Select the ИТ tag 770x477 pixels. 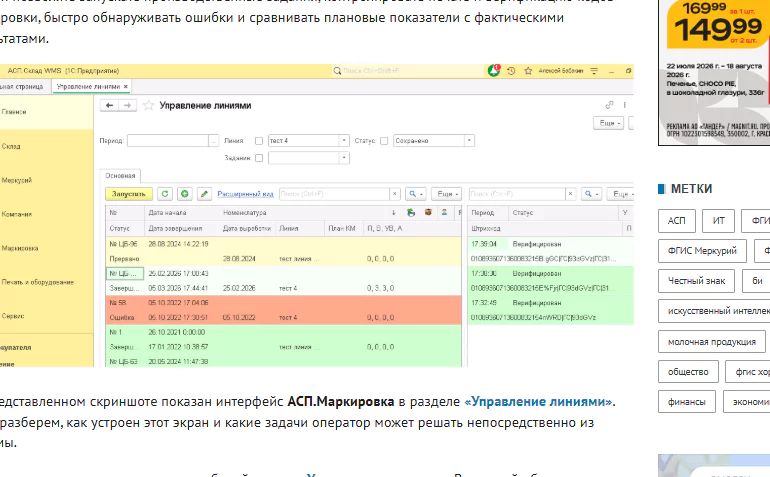pos(718,221)
